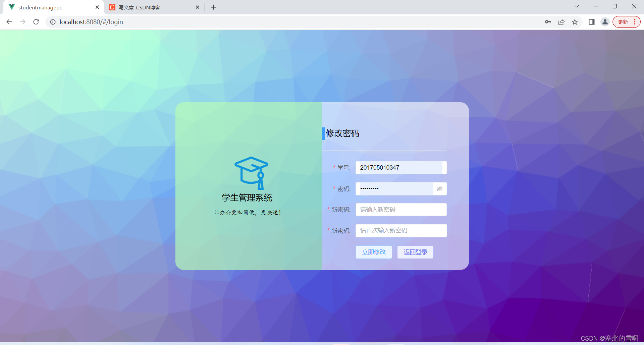644x345 pixels.
Task: Click the key icon in the address bar
Action: pos(548,22)
